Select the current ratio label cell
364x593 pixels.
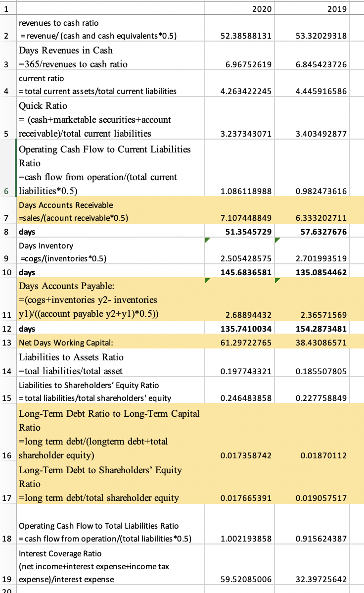tap(110, 84)
